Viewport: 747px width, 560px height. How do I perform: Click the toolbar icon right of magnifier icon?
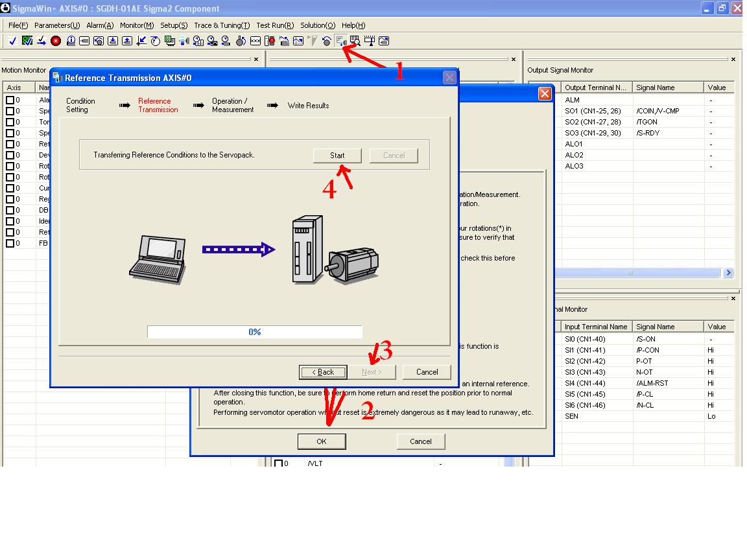coord(369,41)
